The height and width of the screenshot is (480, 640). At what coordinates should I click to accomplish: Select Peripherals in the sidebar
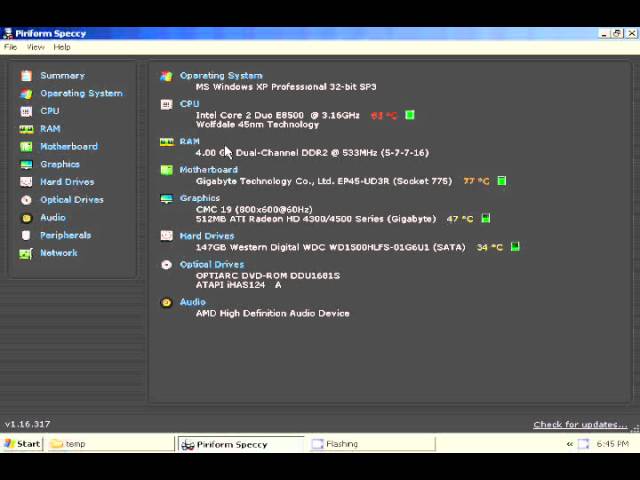(65, 236)
